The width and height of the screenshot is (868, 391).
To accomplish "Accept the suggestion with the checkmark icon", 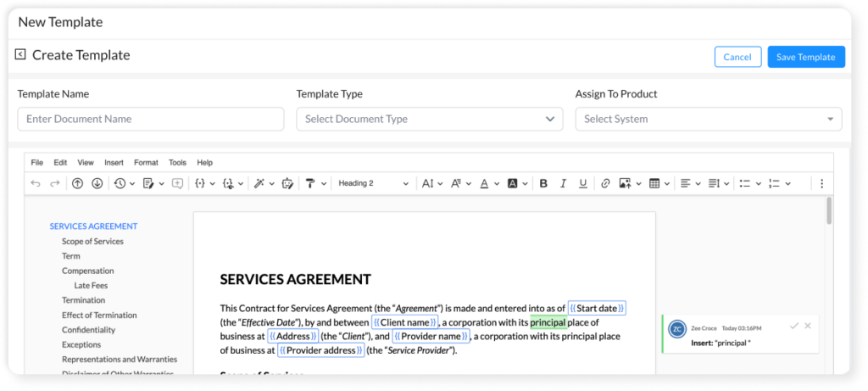I will pos(793,326).
